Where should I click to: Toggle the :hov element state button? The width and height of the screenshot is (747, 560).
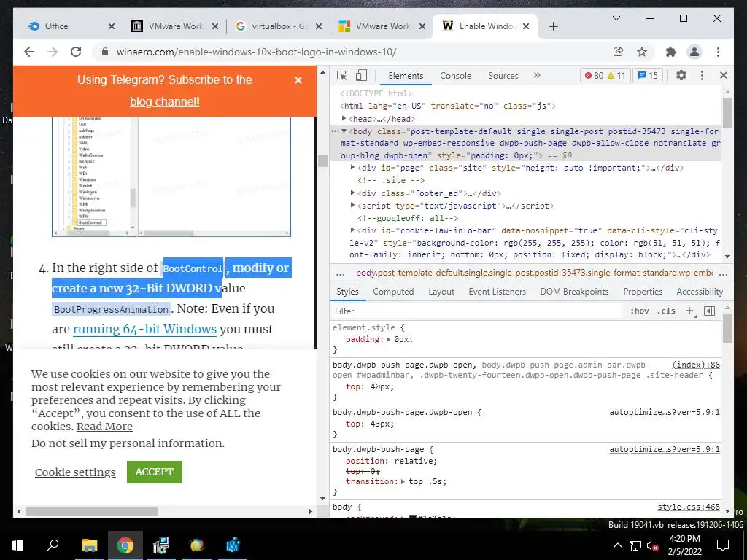click(639, 311)
